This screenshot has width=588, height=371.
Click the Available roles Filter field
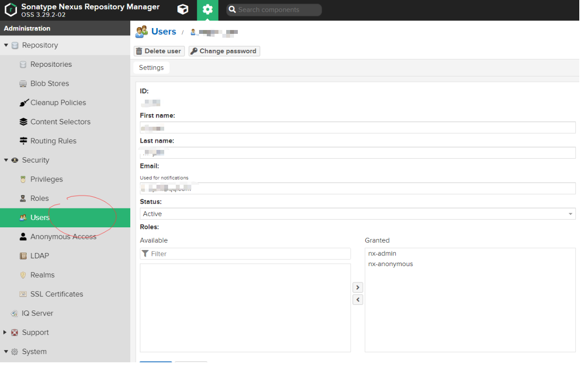(x=245, y=254)
